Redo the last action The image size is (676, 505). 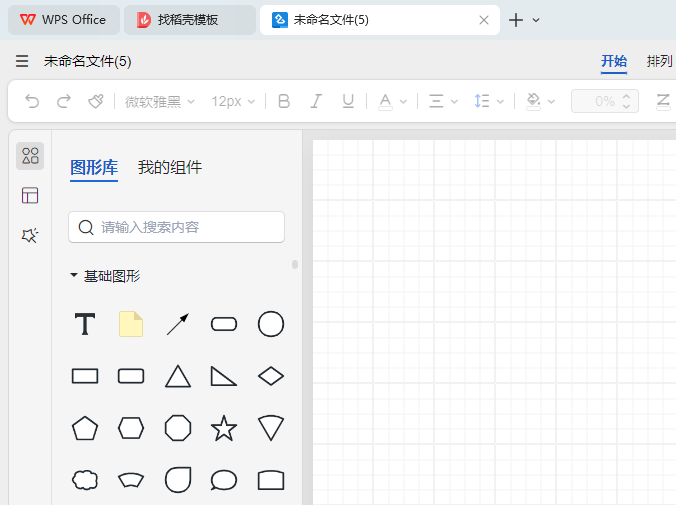pos(64,101)
